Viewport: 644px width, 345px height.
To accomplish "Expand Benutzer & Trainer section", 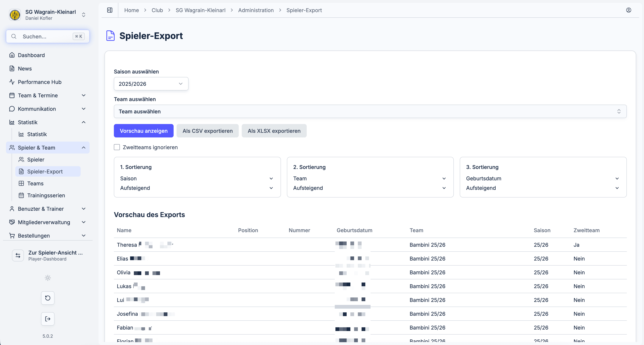I will point(48,209).
